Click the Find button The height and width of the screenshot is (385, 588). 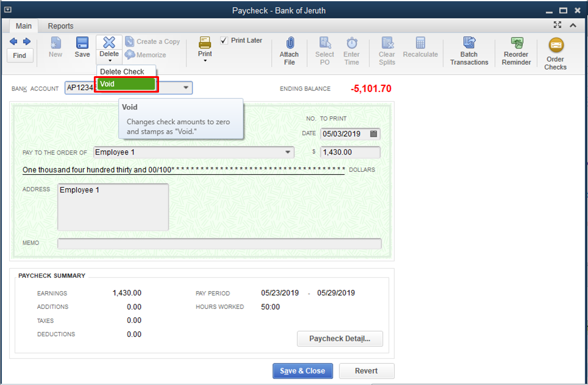point(19,55)
